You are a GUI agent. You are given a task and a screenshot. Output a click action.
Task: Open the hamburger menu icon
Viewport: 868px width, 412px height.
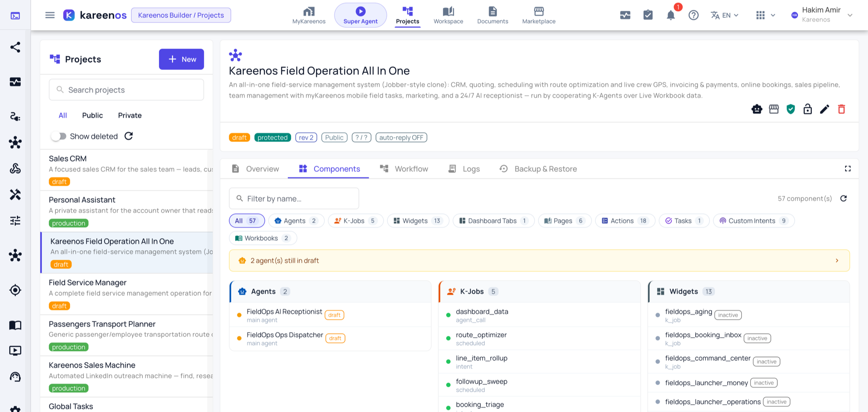[50, 15]
